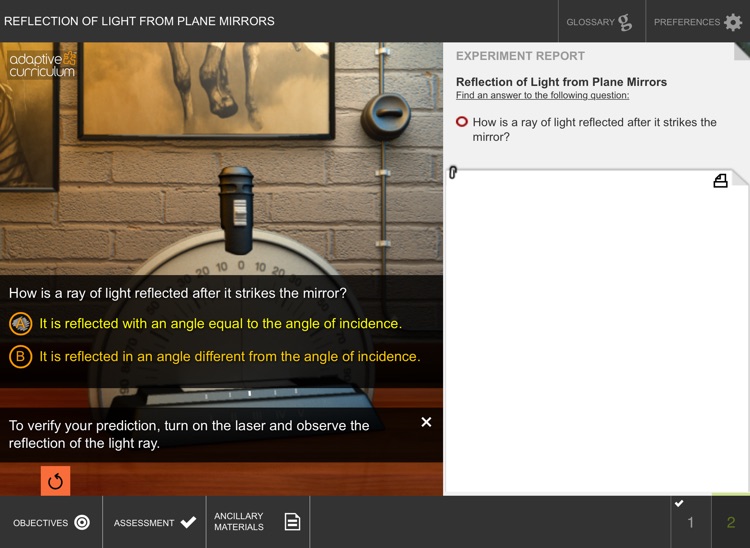Click text 'It is reflected with an angle equal'
Viewport: 750px width, 548px height.
pyautogui.click(x=220, y=324)
